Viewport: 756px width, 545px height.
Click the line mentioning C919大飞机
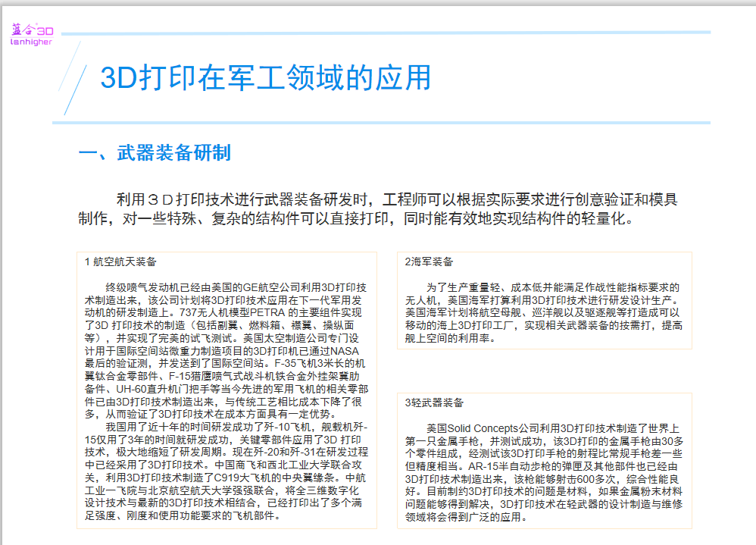point(225,478)
